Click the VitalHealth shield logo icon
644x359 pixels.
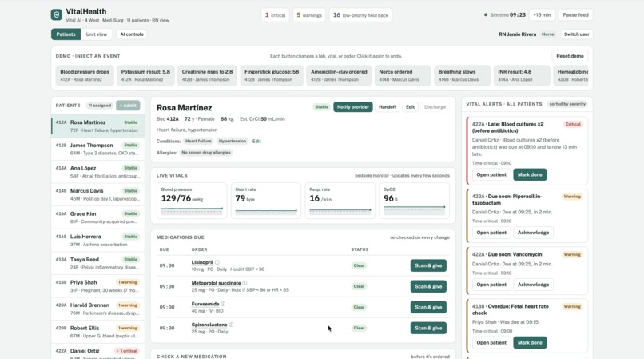click(x=56, y=15)
